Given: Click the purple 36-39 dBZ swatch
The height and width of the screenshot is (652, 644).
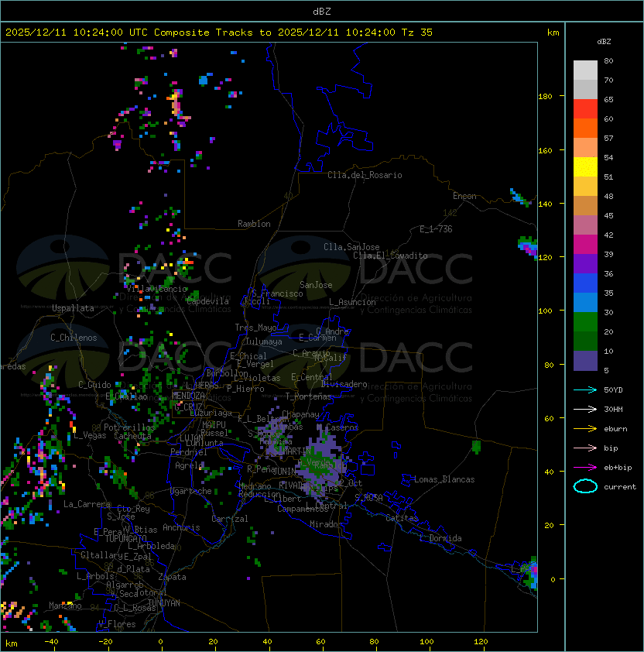Looking at the screenshot, I should pyautogui.click(x=585, y=264).
